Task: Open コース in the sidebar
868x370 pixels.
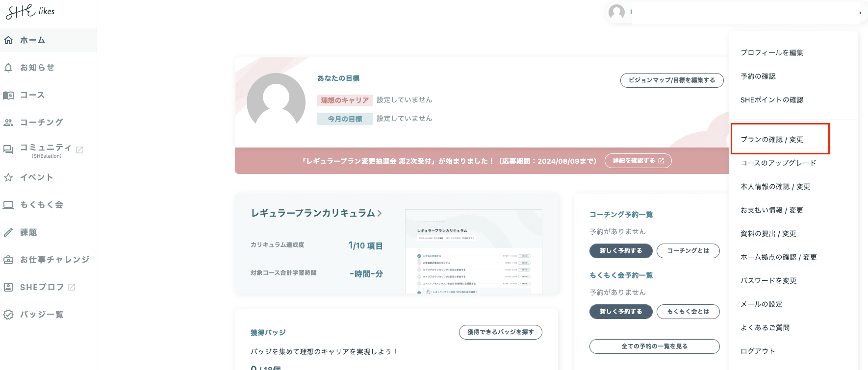Action: [48, 95]
